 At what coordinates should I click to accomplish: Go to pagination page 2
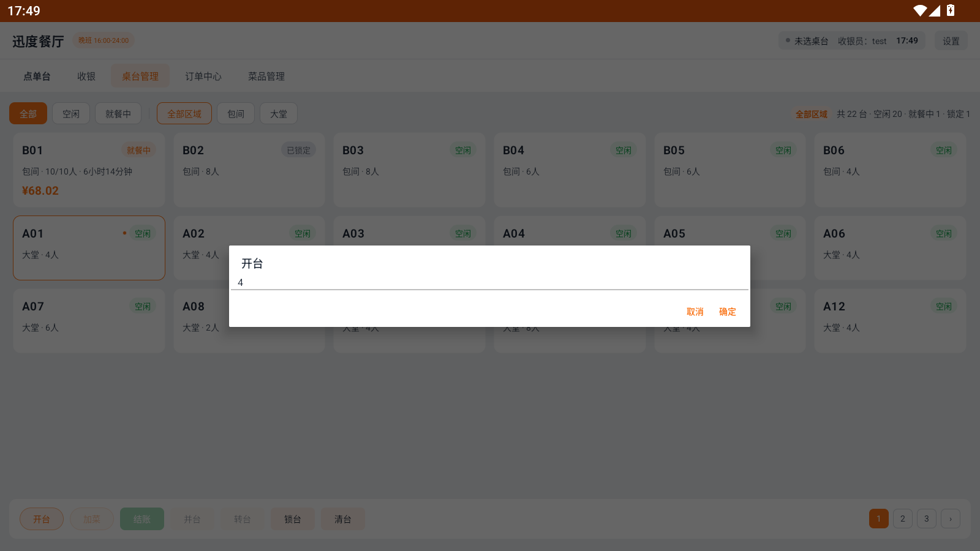coord(903,519)
